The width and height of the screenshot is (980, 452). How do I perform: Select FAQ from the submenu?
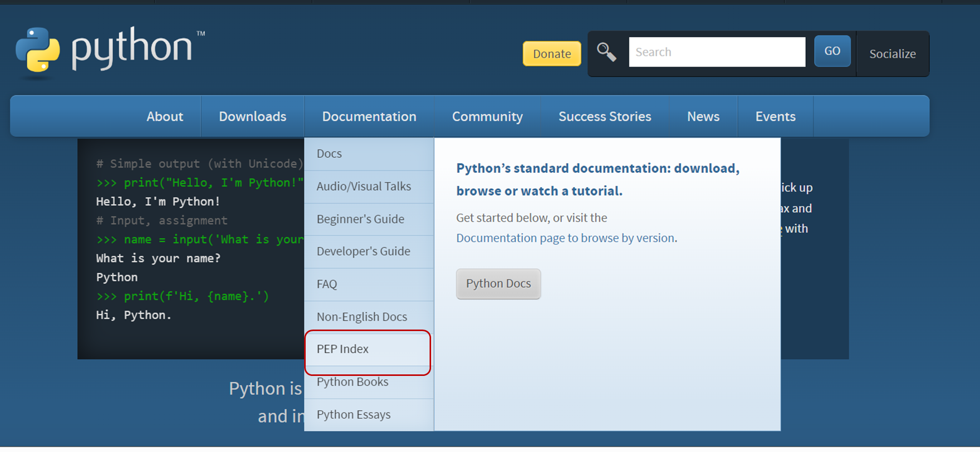[x=369, y=284]
